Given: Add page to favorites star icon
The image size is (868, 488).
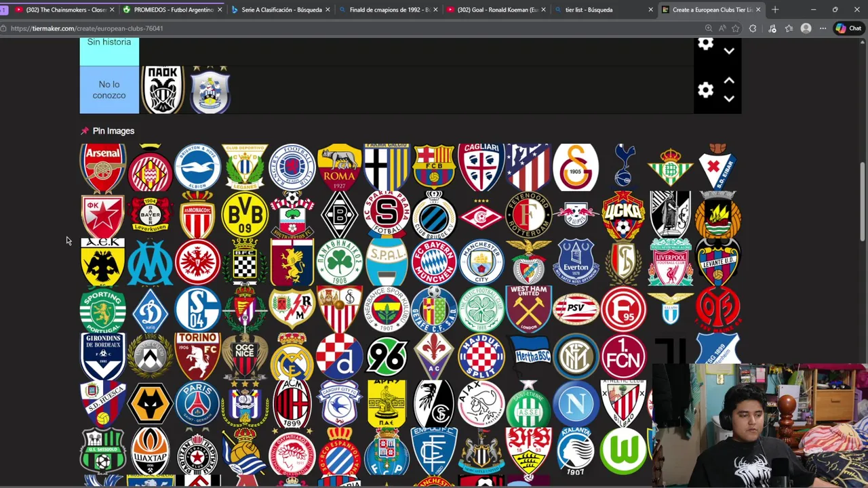Looking at the screenshot, I should coord(737,28).
